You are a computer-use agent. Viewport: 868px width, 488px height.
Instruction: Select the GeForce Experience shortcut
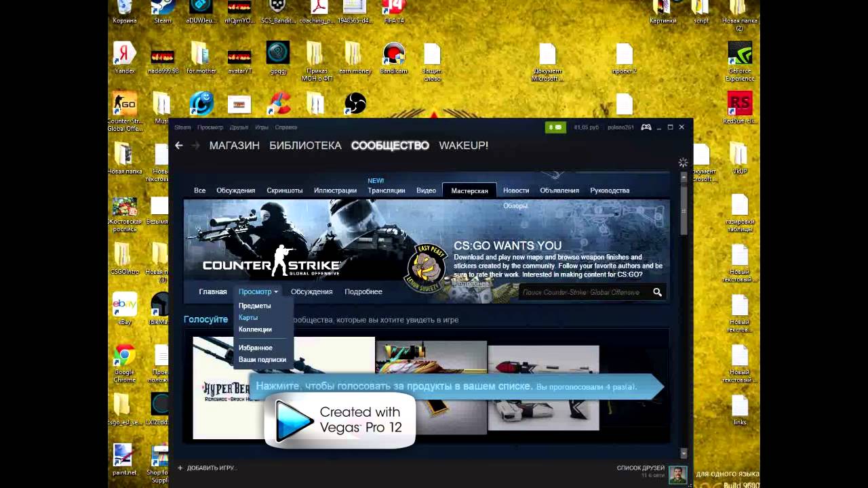tap(740, 61)
